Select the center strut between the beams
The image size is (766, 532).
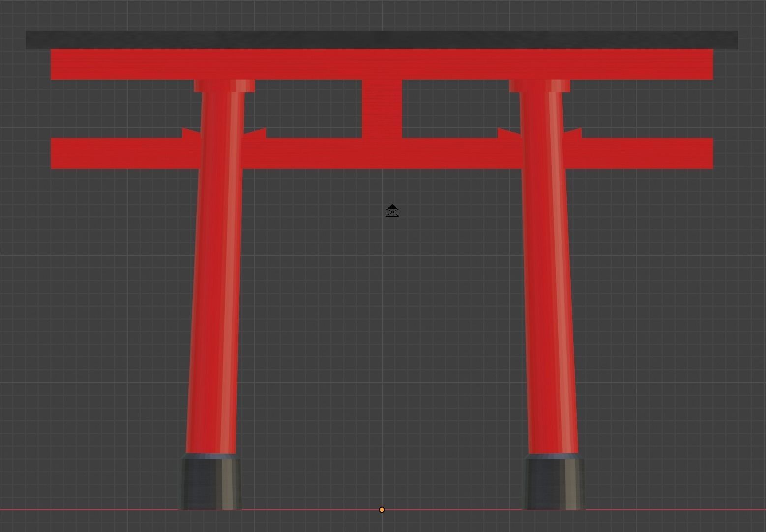click(x=382, y=109)
